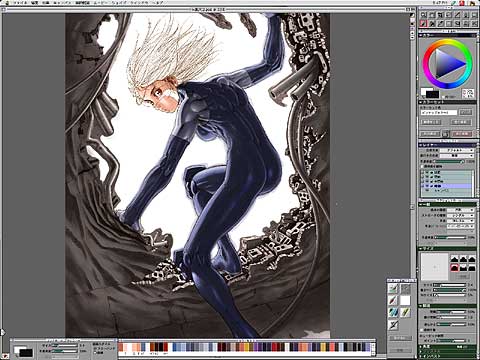480x360 pixels.
Task: Select the red-highlighted Brush tool in toolbox
Action: [423, 23]
